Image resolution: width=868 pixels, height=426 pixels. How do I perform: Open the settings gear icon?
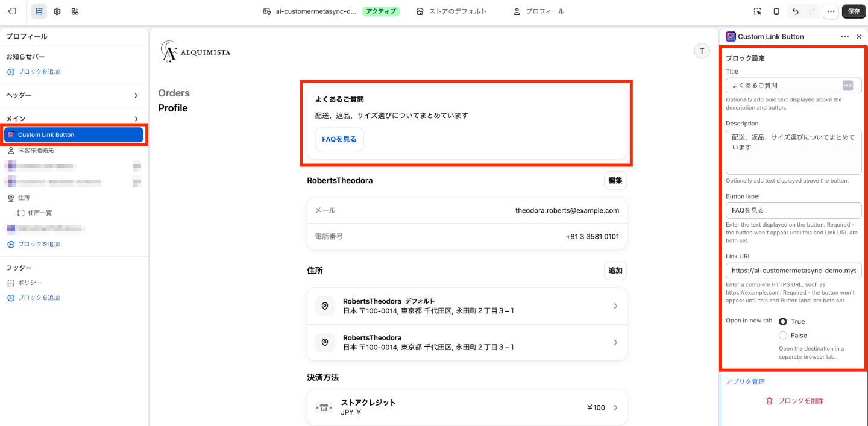point(57,11)
